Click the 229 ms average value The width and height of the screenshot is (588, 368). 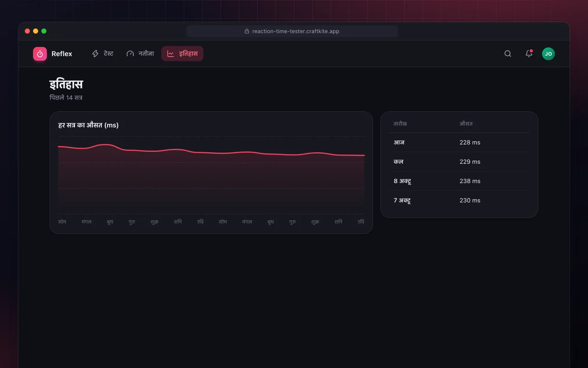pyautogui.click(x=470, y=162)
